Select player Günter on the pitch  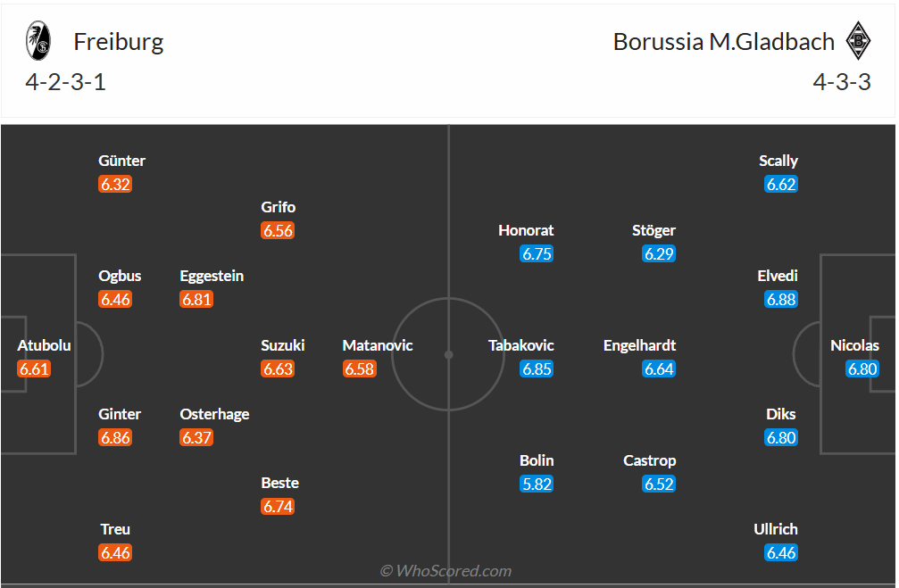tap(121, 161)
